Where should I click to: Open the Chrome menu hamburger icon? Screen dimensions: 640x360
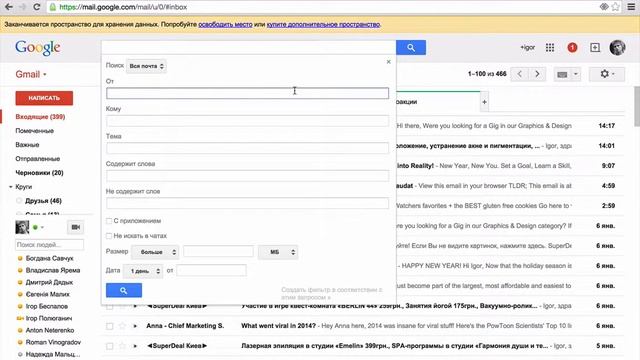(631, 7)
